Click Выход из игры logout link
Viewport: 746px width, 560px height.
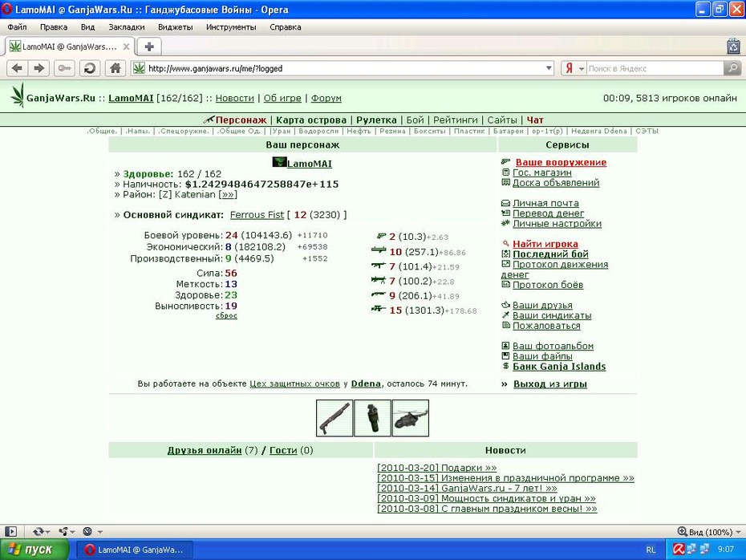click(x=550, y=384)
